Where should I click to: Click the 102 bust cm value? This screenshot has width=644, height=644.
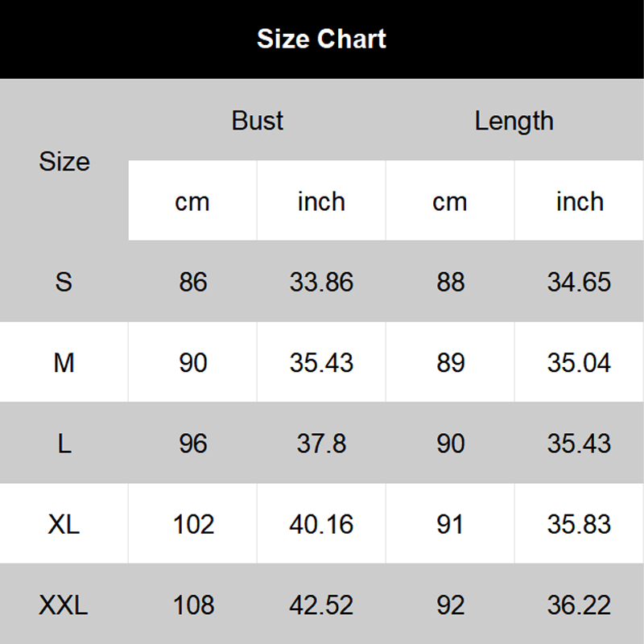click(193, 524)
